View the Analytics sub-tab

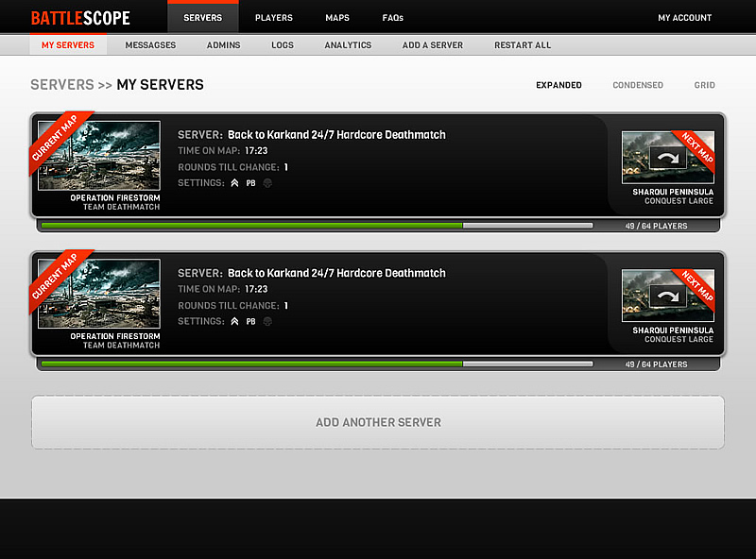tap(348, 44)
